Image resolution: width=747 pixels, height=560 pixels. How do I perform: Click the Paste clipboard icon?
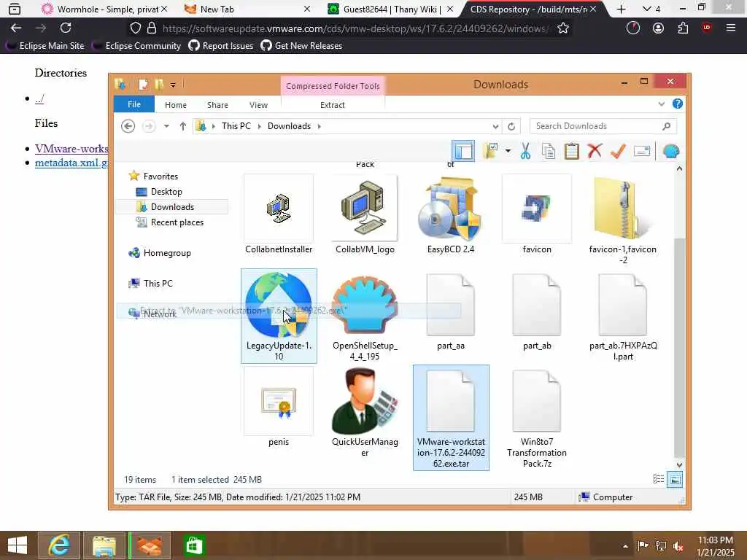(572, 151)
